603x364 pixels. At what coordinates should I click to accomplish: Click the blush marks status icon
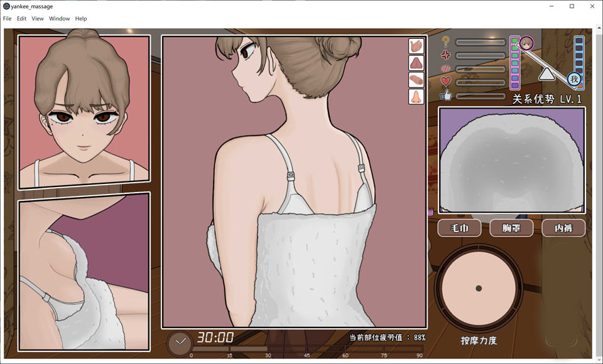point(446,68)
